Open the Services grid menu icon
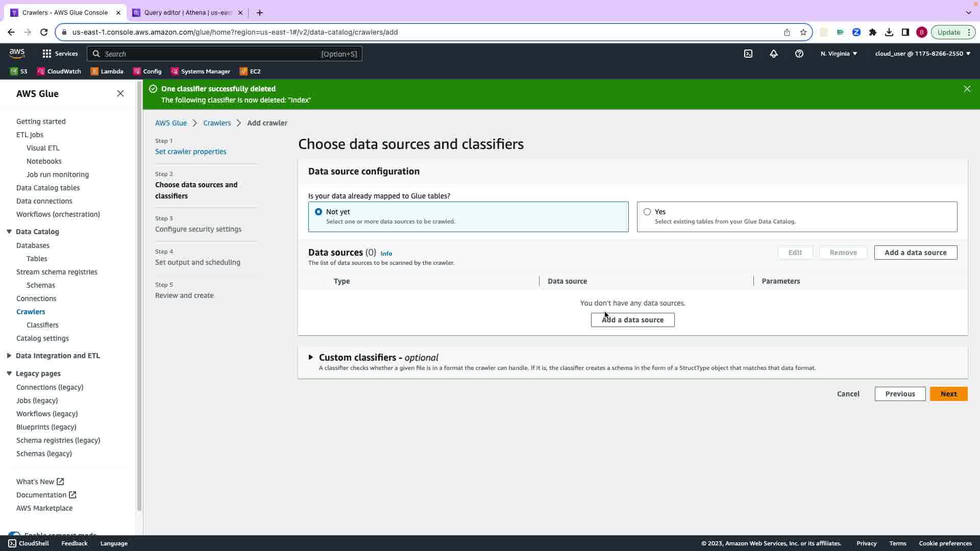Image resolution: width=980 pixels, height=551 pixels. click(x=47, y=54)
